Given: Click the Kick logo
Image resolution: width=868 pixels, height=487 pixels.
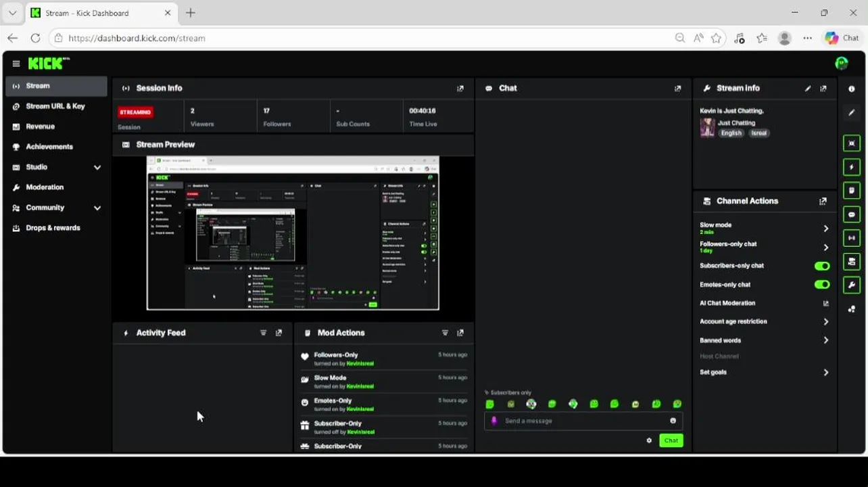Looking at the screenshot, I should click(x=48, y=64).
